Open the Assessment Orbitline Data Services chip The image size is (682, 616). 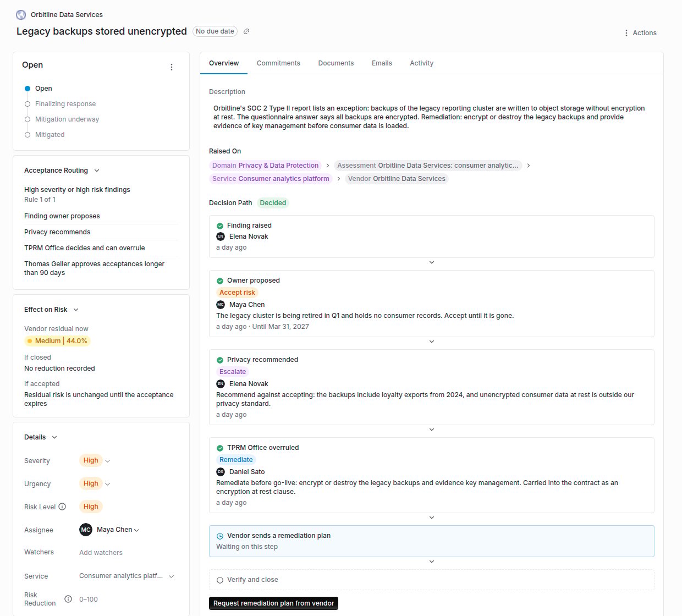click(428, 166)
